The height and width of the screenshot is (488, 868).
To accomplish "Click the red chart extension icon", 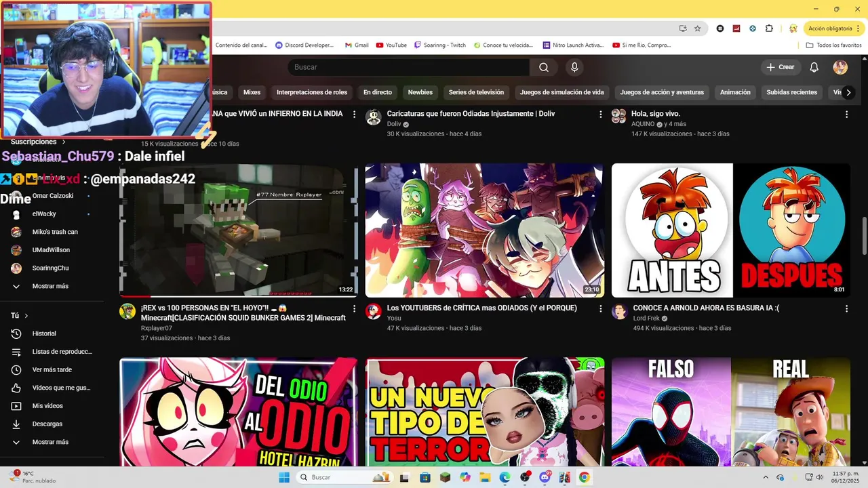I will click(x=736, y=28).
